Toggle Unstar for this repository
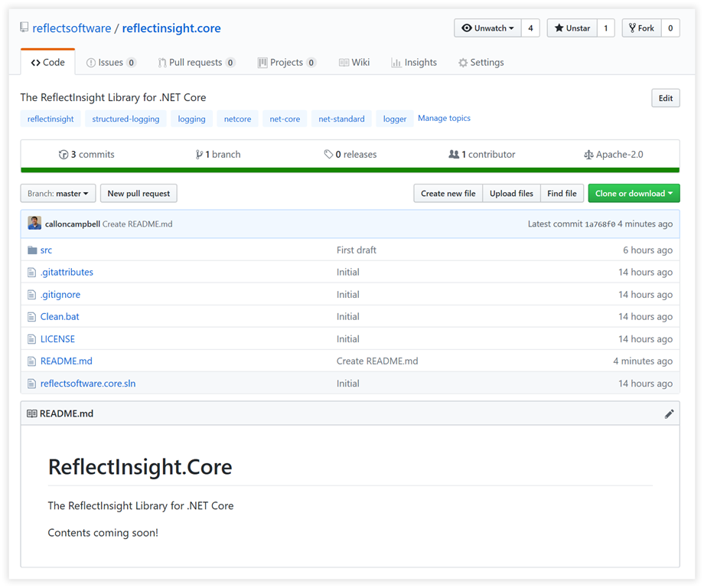The height and width of the screenshot is (588, 704). (x=572, y=28)
